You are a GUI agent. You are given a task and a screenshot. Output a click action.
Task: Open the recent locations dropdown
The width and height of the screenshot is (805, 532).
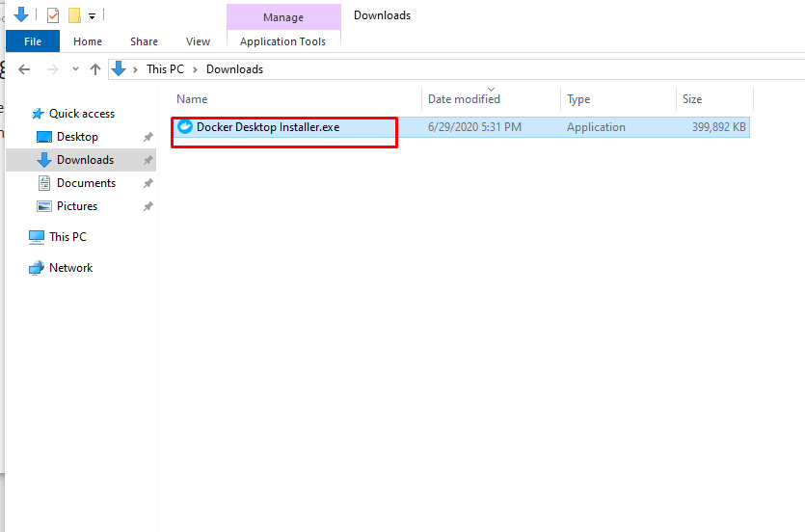point(75,68)
